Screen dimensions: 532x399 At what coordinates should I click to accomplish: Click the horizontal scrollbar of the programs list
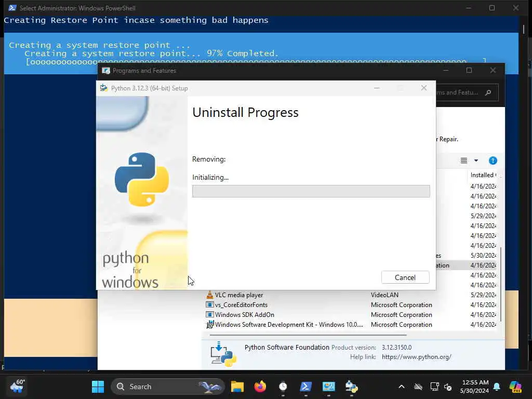[x=308, y=335]
